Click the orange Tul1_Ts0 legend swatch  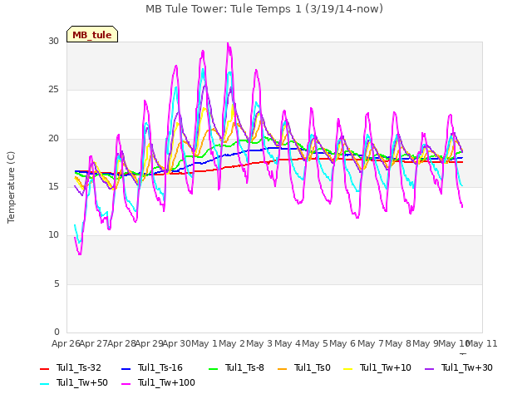(x=283, y=369)
